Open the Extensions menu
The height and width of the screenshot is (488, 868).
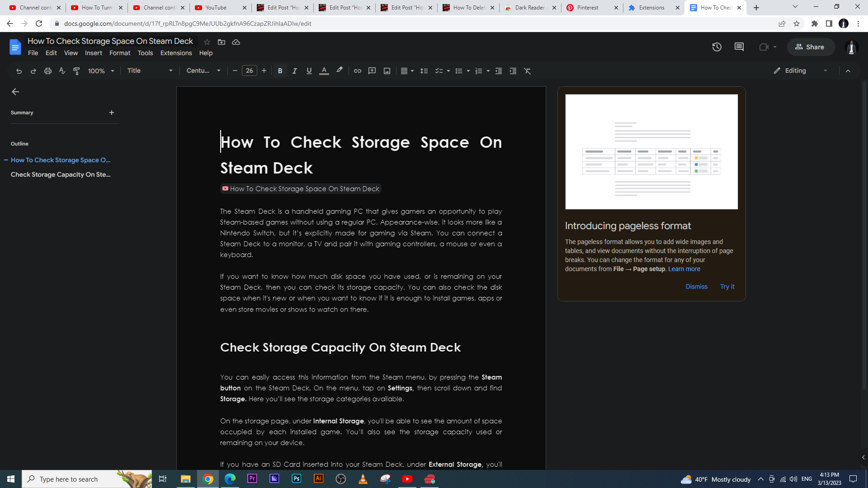click(176, 53)
